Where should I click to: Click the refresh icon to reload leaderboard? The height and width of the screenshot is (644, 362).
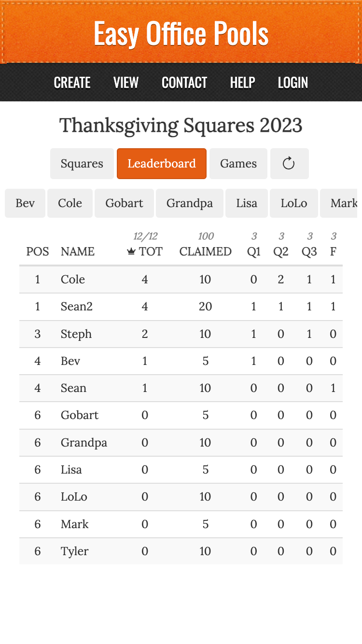[289, 163]
